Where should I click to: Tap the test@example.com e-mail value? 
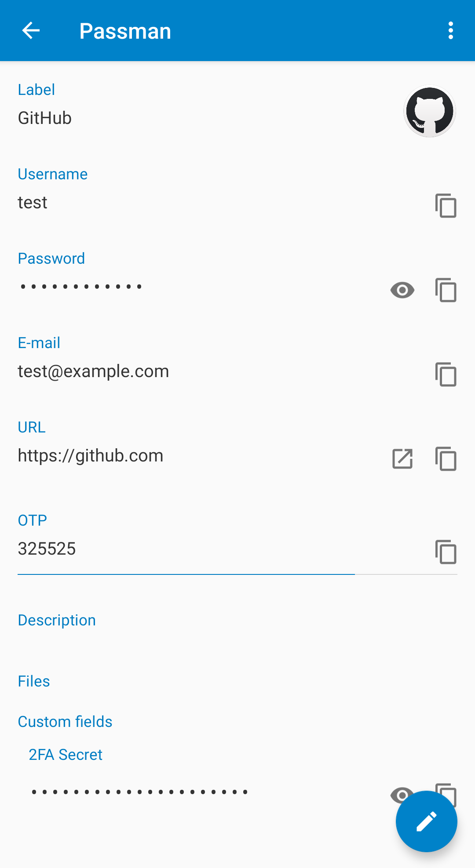pyautogui.click(x=93, y=371)
